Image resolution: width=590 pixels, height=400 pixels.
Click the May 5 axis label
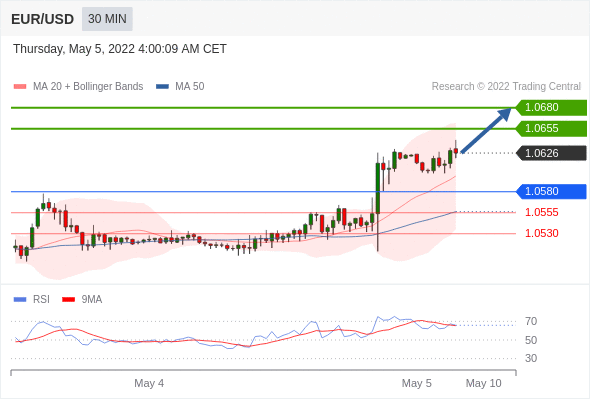[x=417, y=383]
